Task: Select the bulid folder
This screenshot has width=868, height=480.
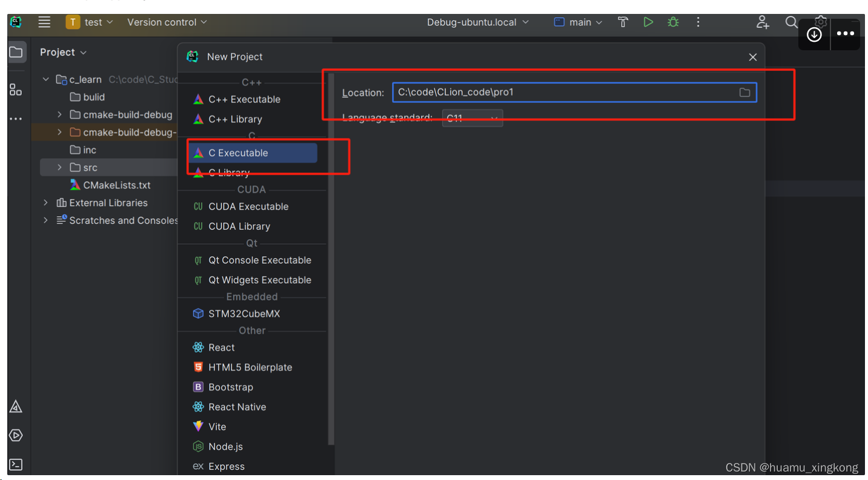Action: (x=87, y=97)
